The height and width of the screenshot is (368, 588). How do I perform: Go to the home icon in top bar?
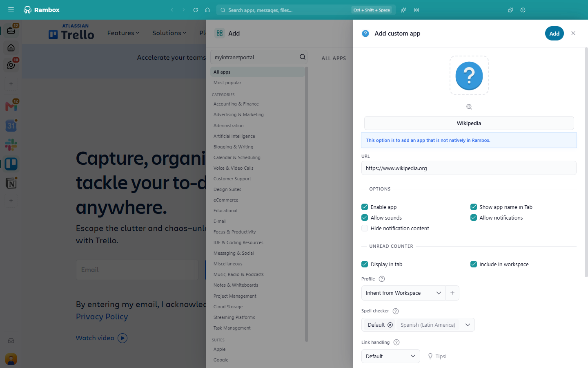tap(207, 10)
